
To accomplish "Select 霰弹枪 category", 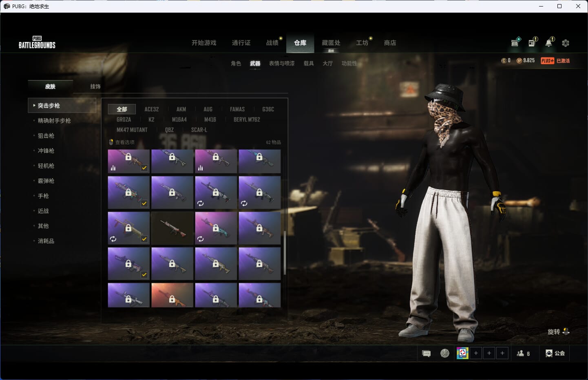I will [46, 181].
